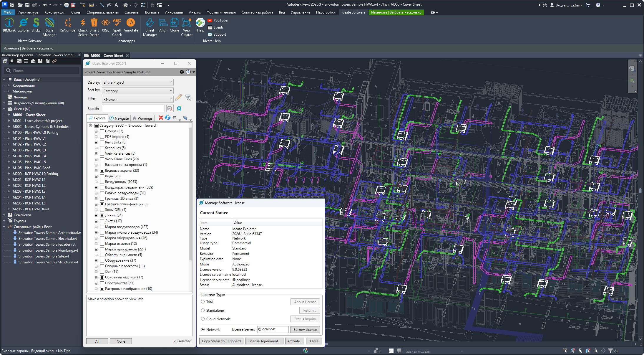The height and width of the screenshot is (355, 644).
Task: Run Spell Check
Action: [117, 27]
